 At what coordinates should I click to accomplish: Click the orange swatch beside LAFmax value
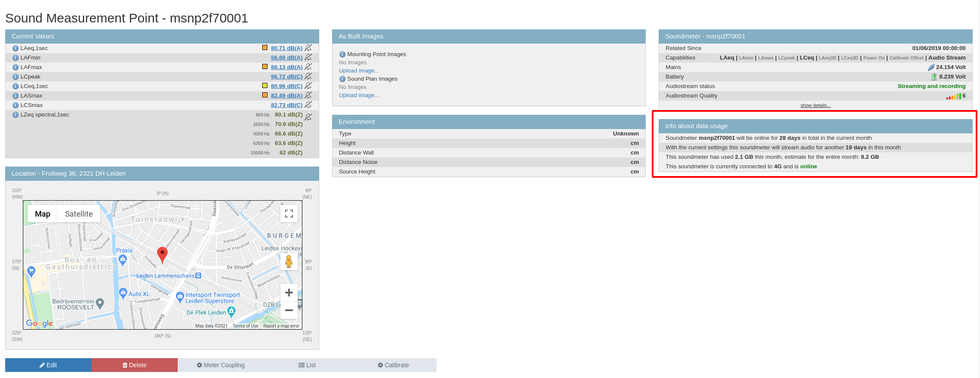(x=265, y=67)
